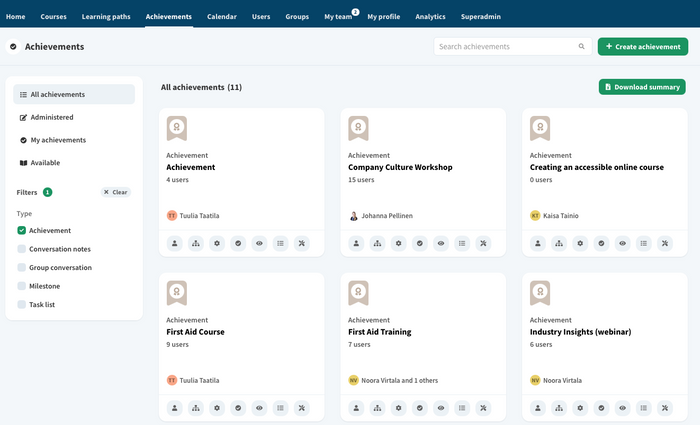This screenshot has height=425, width=700.
Task: Open the Learning paths tab
Action: (x=106, y=17)
